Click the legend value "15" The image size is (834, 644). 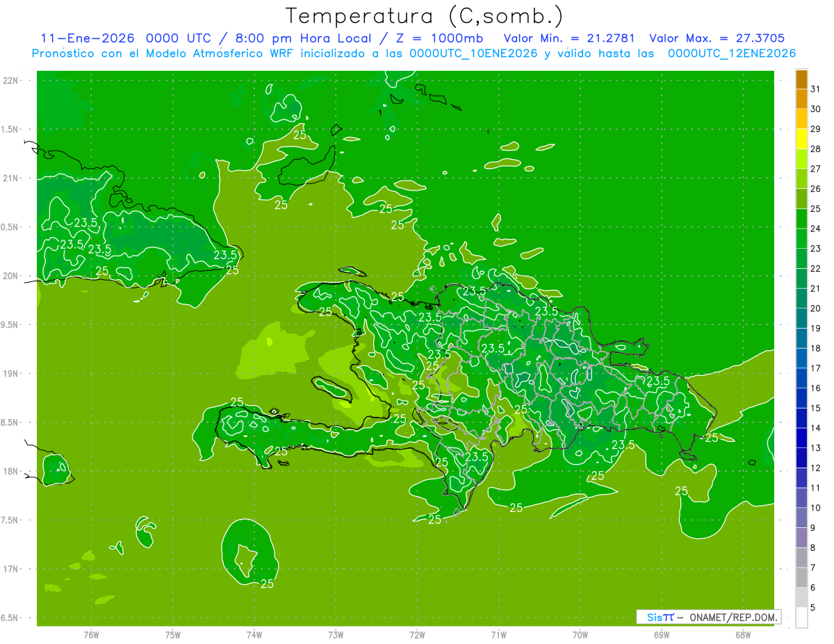[816, 408]
